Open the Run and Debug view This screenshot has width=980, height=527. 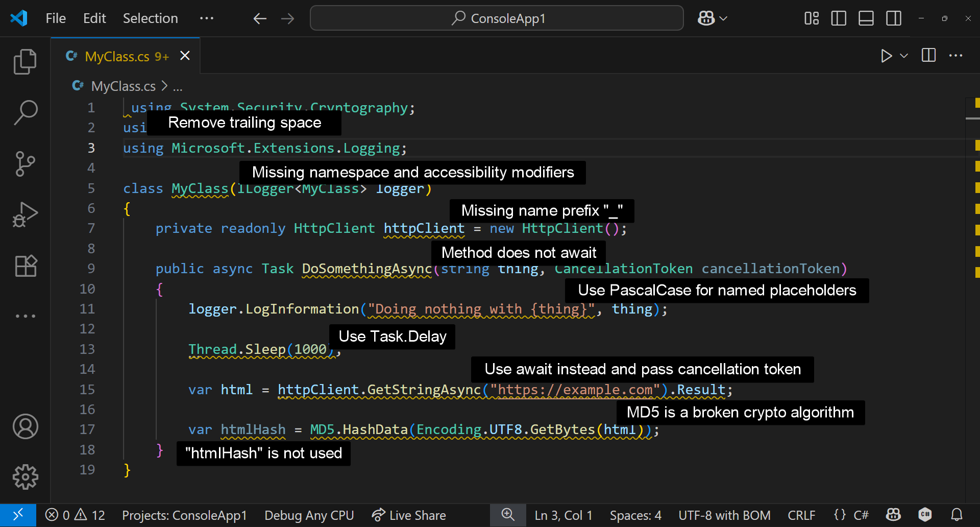(25, 214)
